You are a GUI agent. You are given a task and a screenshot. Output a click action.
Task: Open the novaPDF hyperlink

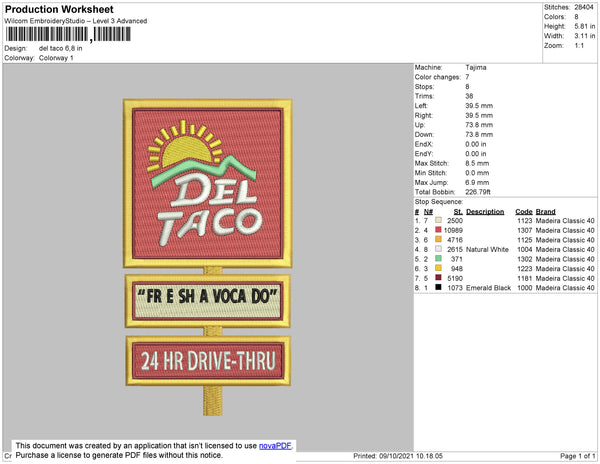click(275, 446)
